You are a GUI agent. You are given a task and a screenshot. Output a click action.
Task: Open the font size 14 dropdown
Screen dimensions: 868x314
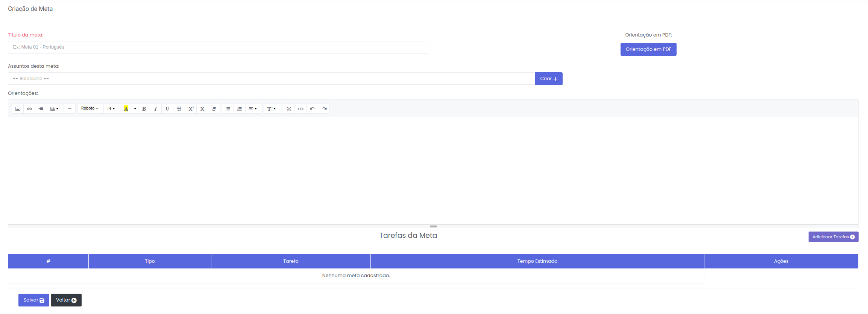pyautogui.click(x=111, y=108)
